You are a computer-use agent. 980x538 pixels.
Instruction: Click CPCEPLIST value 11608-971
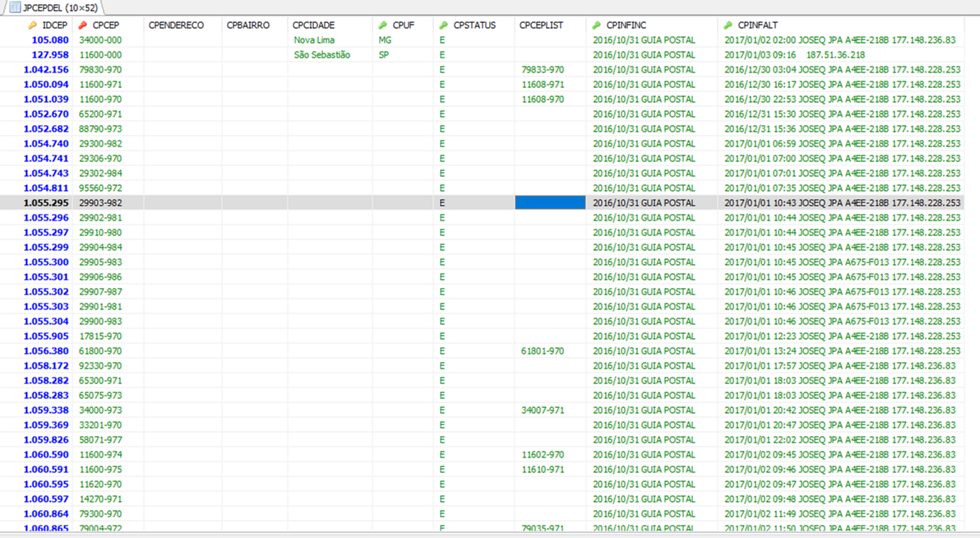543,85
